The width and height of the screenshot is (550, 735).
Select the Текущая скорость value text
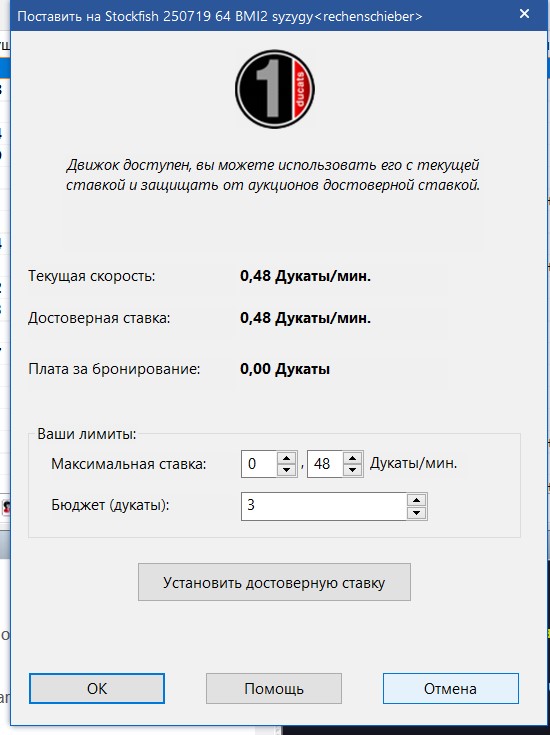click(x=305, y=276)
